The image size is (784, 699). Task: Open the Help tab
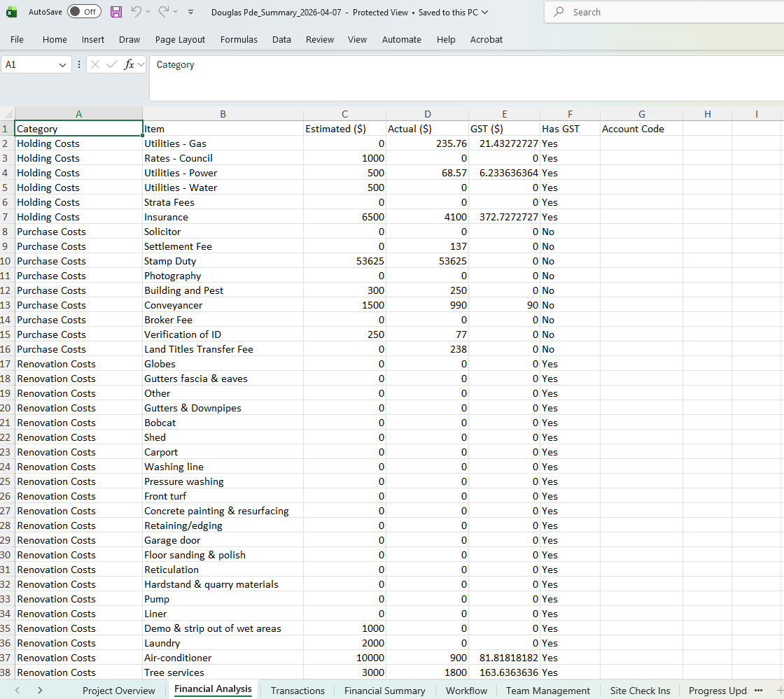pos(446,39)
